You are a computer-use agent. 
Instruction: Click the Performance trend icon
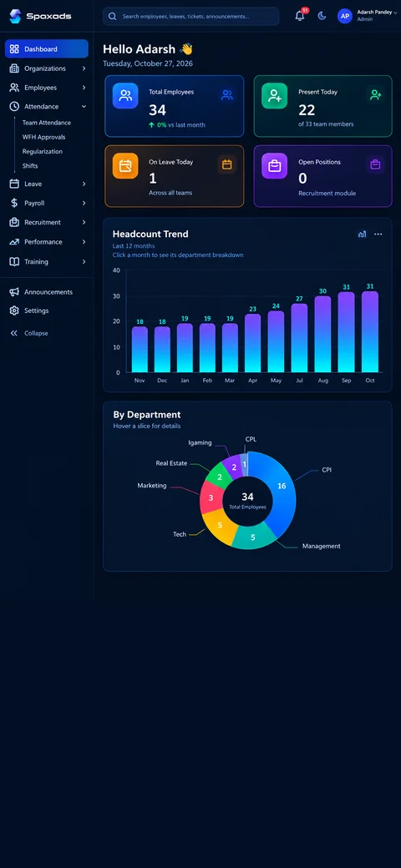(14, 242)
